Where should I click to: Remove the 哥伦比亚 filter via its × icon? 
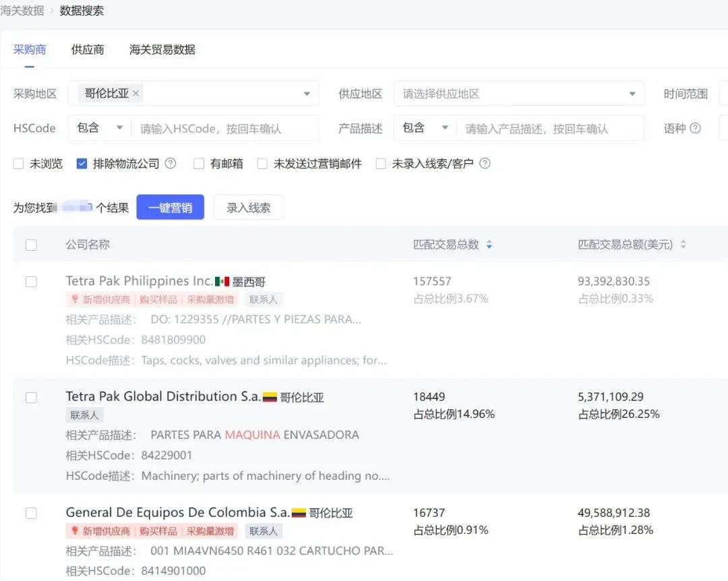click(135, 93)
